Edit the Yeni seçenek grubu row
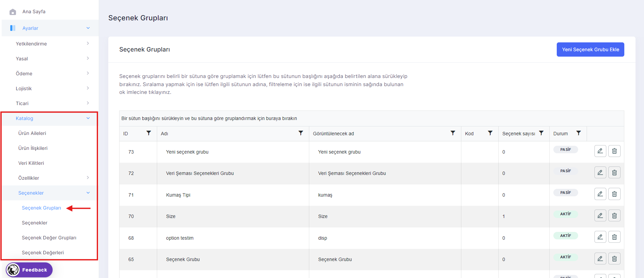Image resolution: width=644 pixels, height=278 pixels. click(x=600, y=151)
